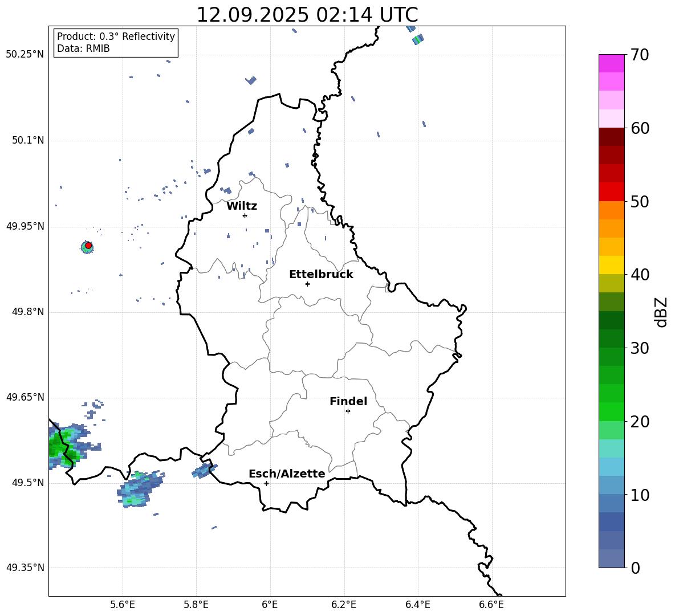Image resolution: width=675 pixels, height=616 pixels.
Task: Click the 'Product: 0.3° Reflectivity' text
Action: pyautogui.click(x=116, y=36)
